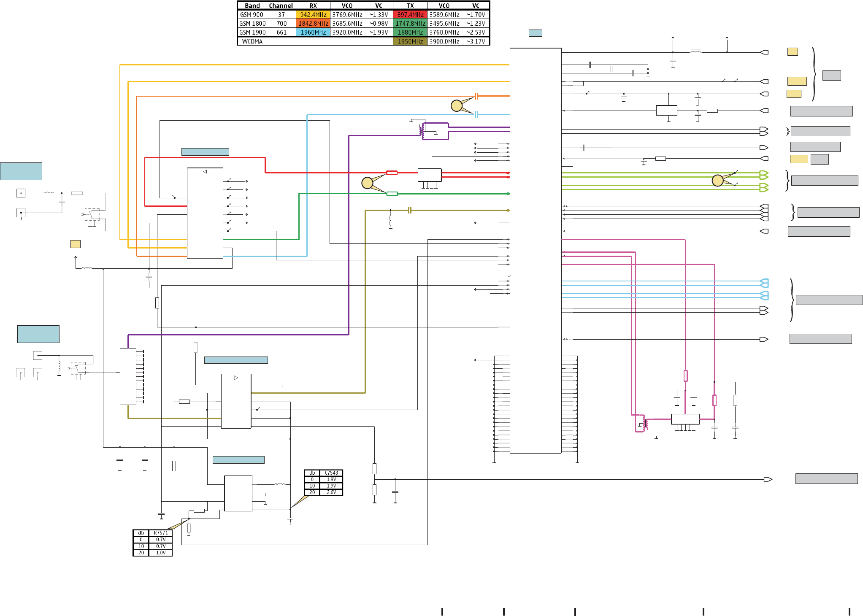Viewport: 863px width, 616px height.
Task: Click the 2.6V cell in C7543 table
Action: (x=331, y=492)
